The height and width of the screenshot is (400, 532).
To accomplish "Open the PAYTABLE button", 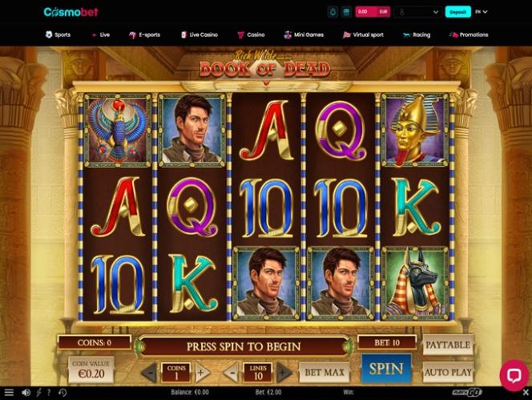I will 448,345.
